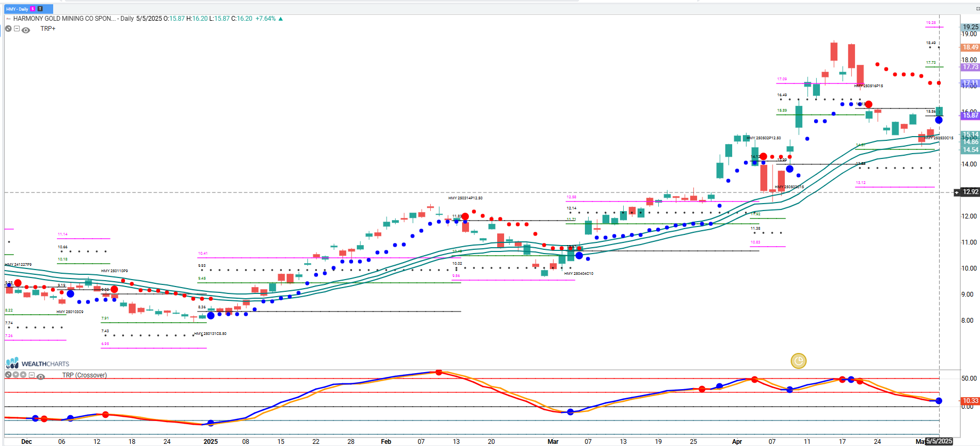
Task: Click the HARMONY GOLD MINING CO SPON title
Action: click(x=63, y=19)
